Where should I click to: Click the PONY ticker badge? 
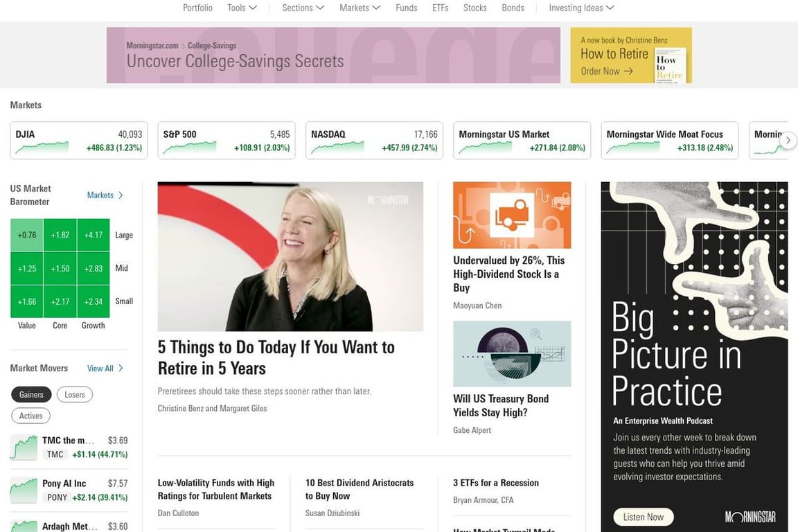pyautogui.click(x=57, y=497)
